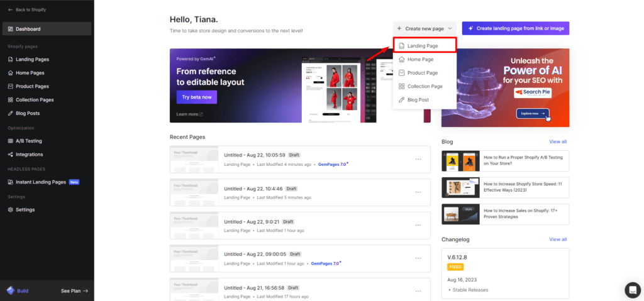Screen dimensions: 644x301
Task: Click View all next to Blog
Action: click(558, 141)
